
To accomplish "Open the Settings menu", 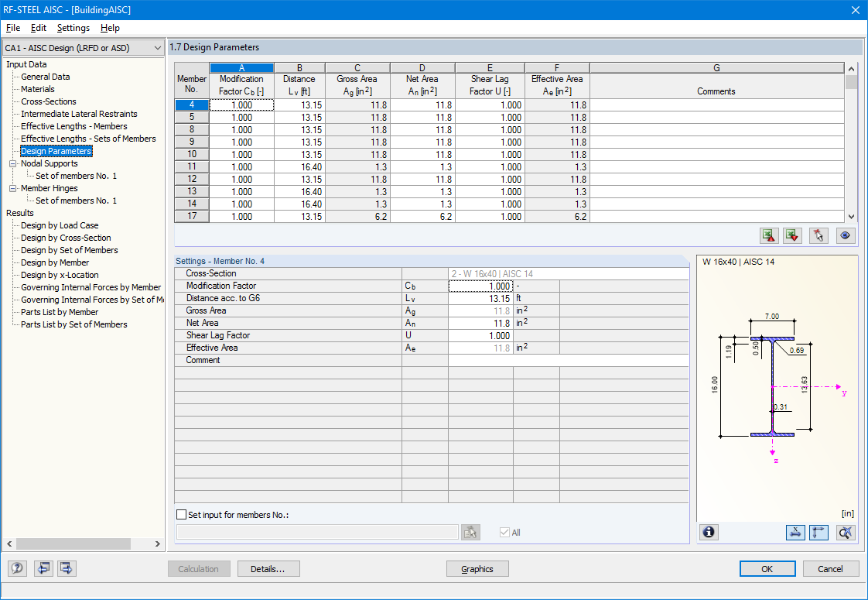I will coord(73,28).
